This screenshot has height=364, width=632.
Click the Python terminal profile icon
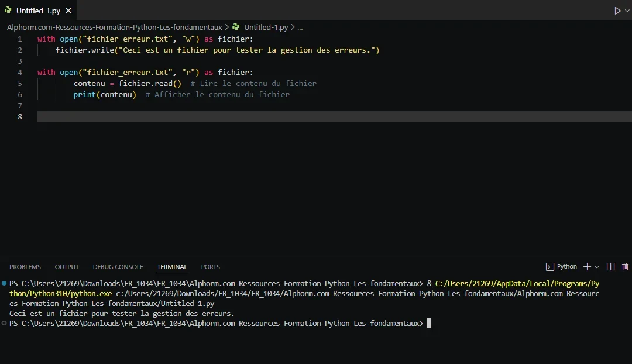(x=549, y=267)
